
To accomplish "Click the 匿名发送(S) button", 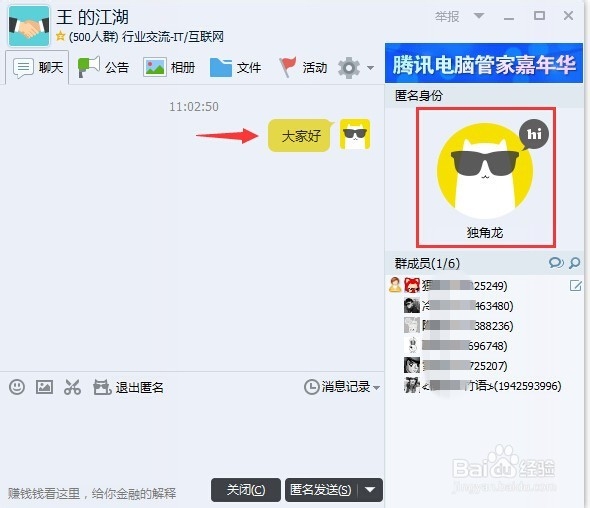I will click(321, 490).
